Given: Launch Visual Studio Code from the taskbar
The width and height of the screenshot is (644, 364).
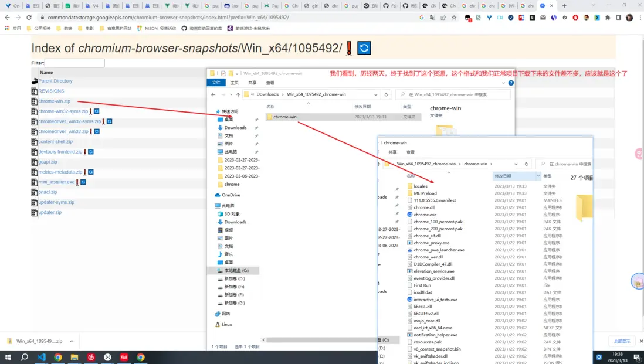Looking at the screenshot, I should [x=41, y=357].
